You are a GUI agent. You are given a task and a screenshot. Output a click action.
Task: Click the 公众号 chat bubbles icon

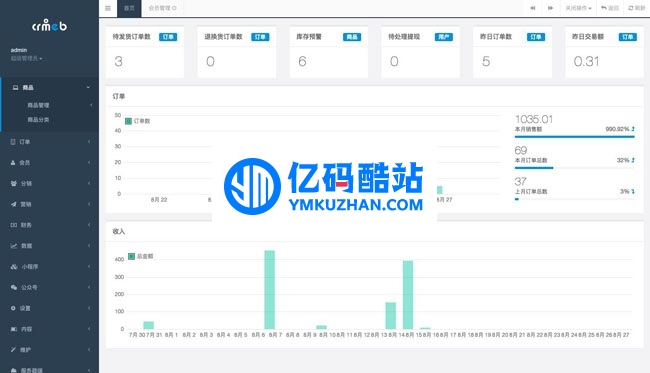14,287
